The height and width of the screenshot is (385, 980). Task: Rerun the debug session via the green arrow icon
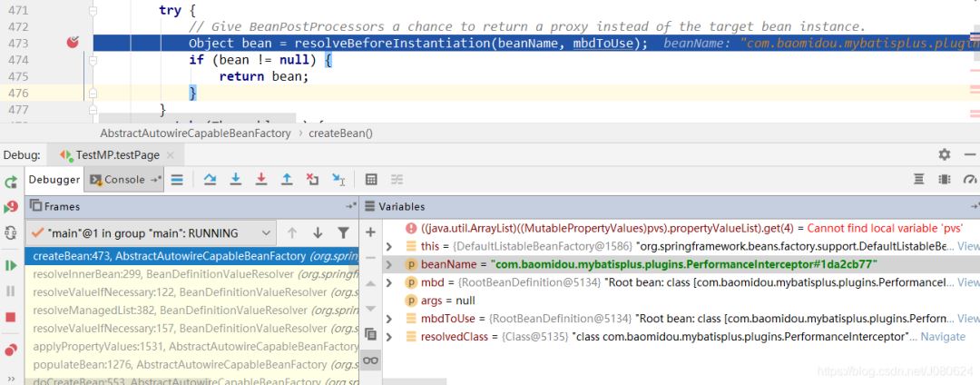click(x=11, y=181)
